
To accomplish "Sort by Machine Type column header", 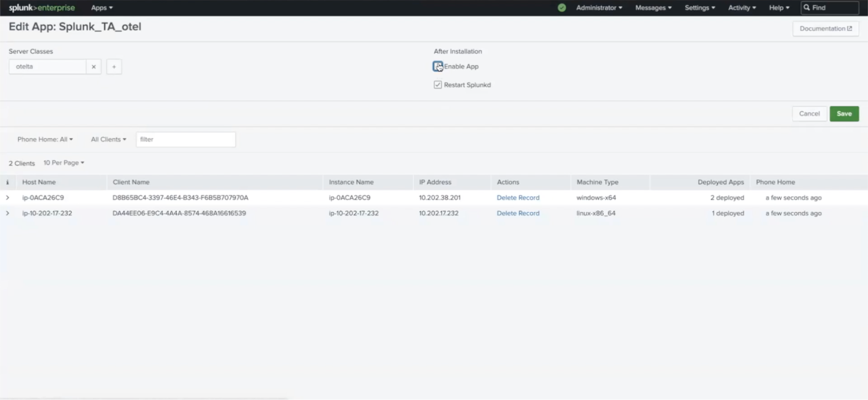I will click(597, 182).
